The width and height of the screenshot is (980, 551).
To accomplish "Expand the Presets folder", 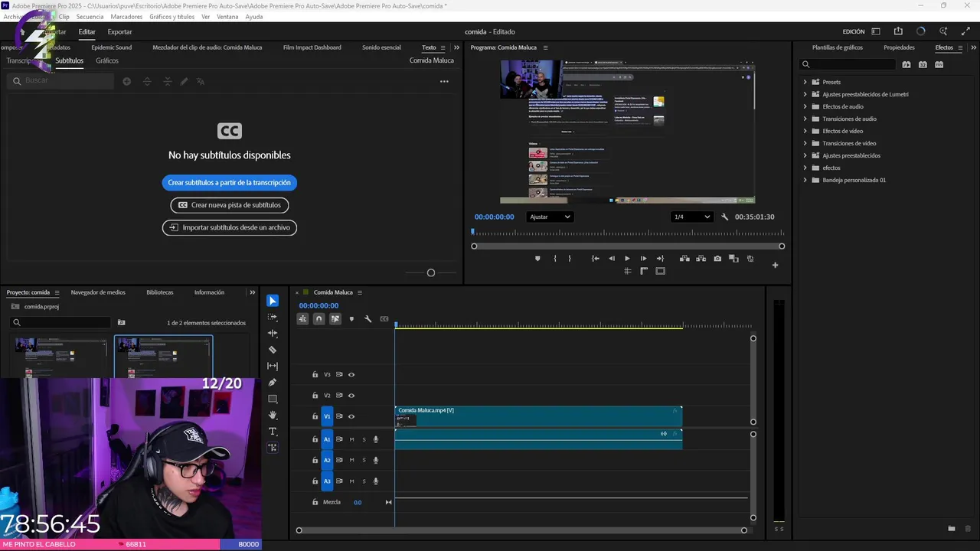I will (805, 82).
